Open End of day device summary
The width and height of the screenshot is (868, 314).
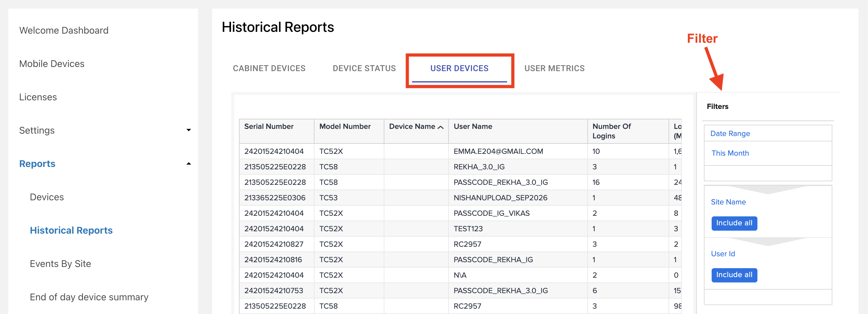point(89,297)
